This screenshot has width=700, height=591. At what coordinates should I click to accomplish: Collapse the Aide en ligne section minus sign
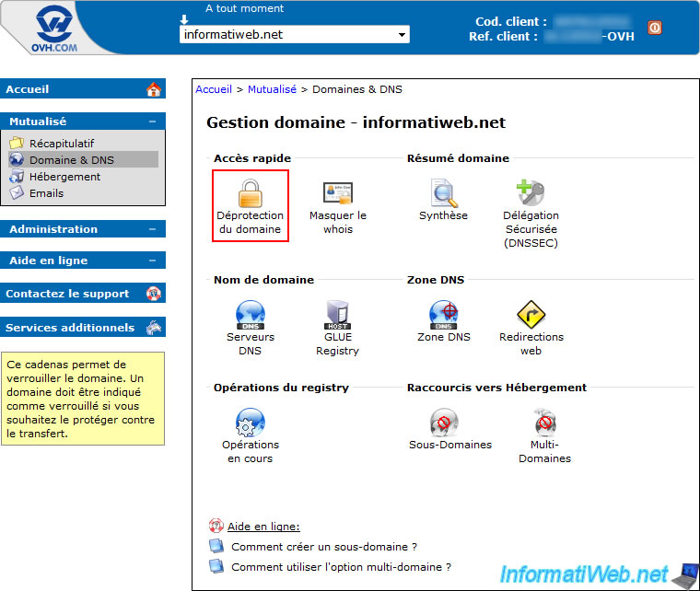[152, 261]
